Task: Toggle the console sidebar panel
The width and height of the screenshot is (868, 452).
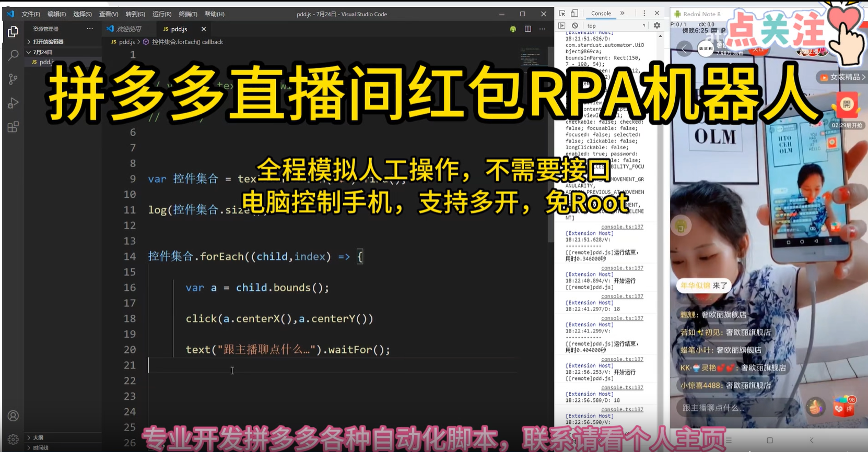Action: [562, 26]
